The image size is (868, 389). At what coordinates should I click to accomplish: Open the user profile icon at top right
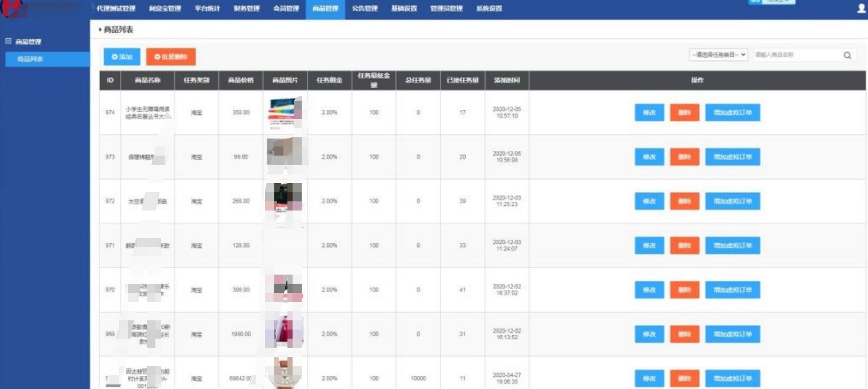point(861,9)
